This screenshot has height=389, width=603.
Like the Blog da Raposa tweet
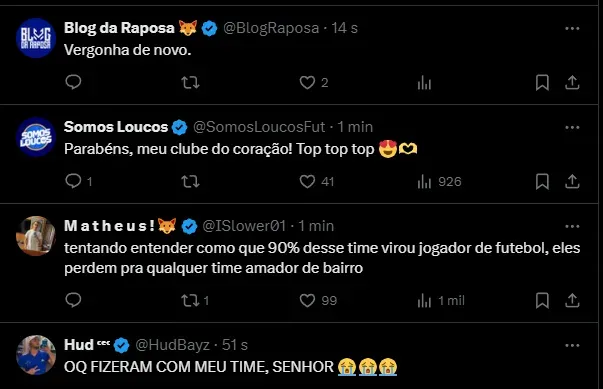tap(307, 82)
